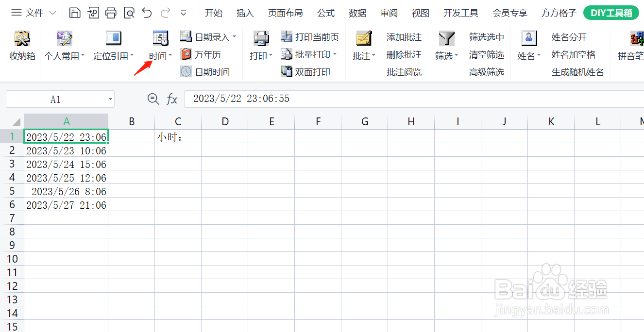Switch to the 开发工具 tab
Screen dimensions: 644x332
tap(461, 13)
